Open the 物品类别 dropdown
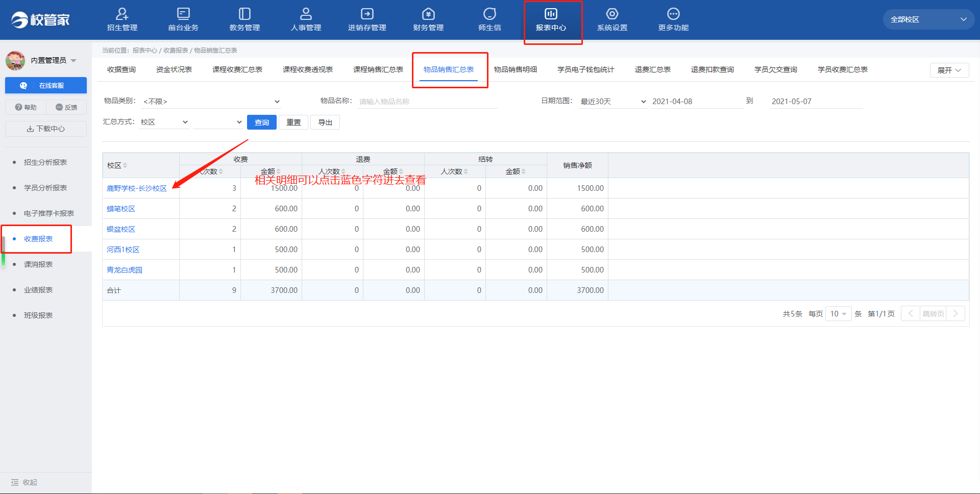The width and height of the screenshot is (980, 494). coord(211,102)
